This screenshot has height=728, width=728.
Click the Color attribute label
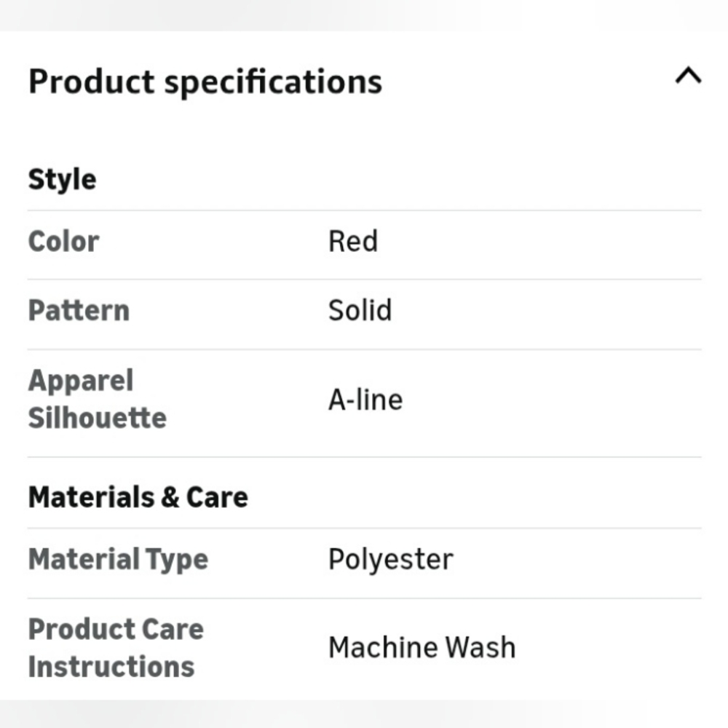point(63,242)
